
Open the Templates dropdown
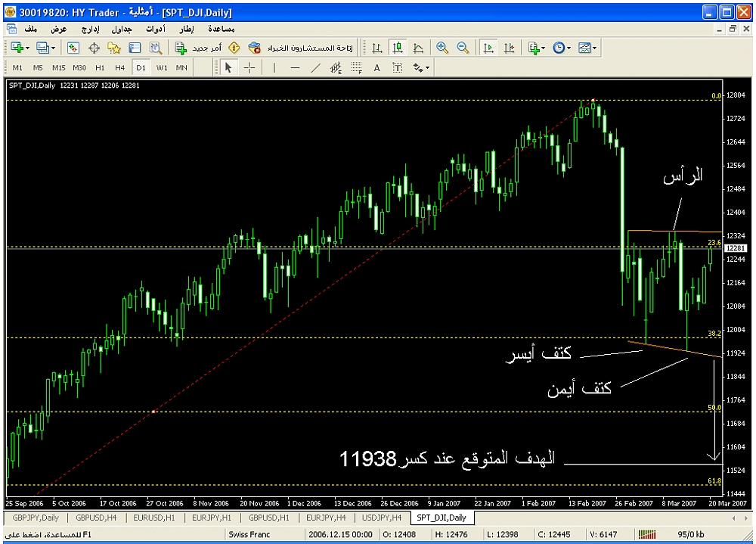point(587,48)
